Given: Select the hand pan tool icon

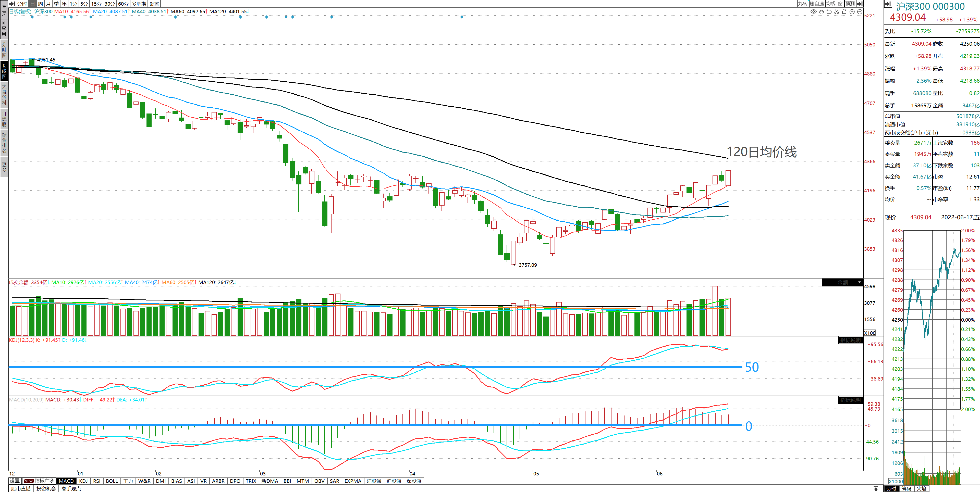Looking at the screenshot, I should tap(821, 11).
